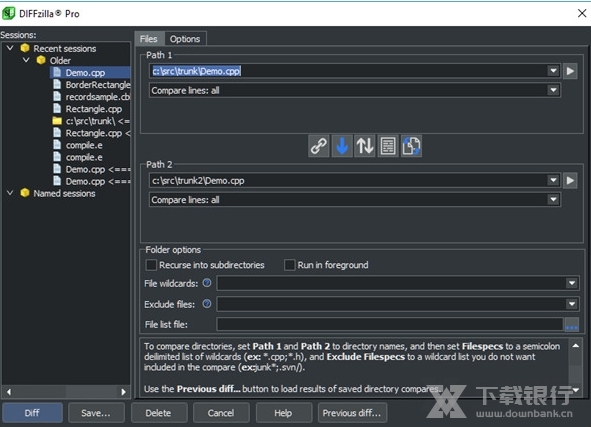Click the blue down arrow copy-path icon
This screenshot has height=427, width=591.
click(342, 146)
